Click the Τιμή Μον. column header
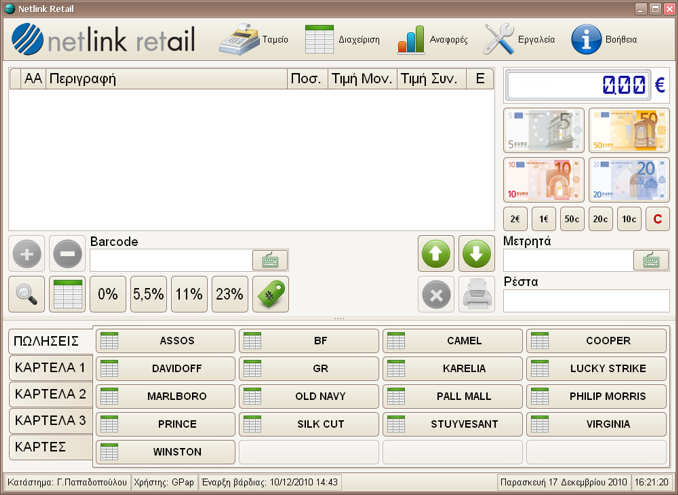 [x=362, y=79]
